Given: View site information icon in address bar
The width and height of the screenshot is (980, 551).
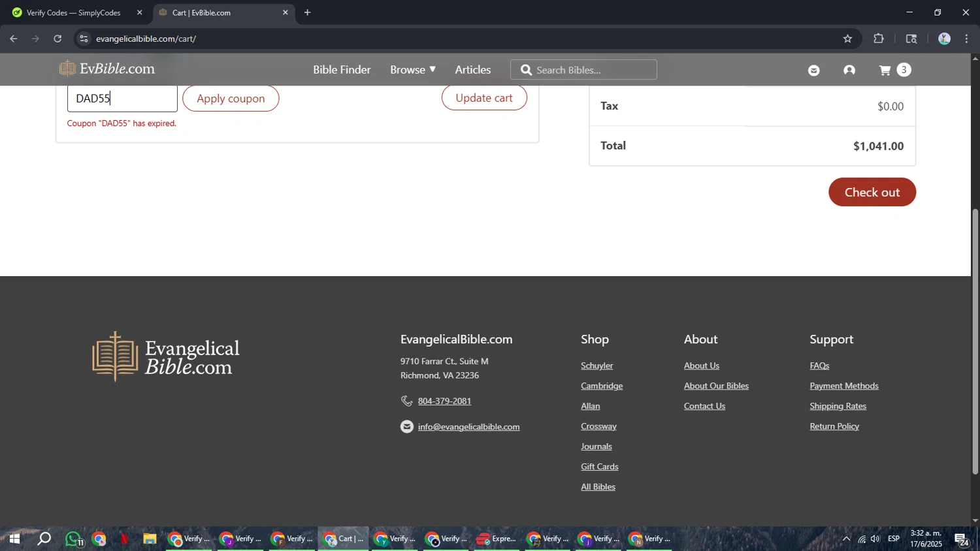Looking at the screenshot, I should [x=84, y=39].
